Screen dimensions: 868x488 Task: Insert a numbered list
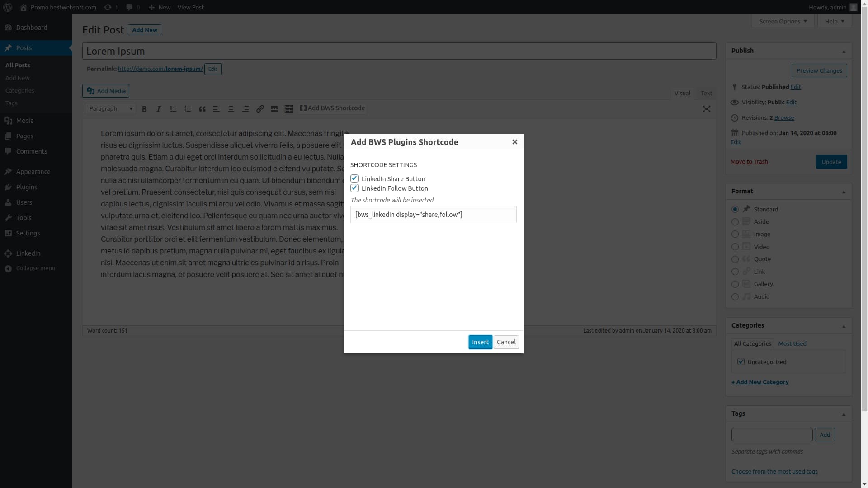click(x=188, y=109)
